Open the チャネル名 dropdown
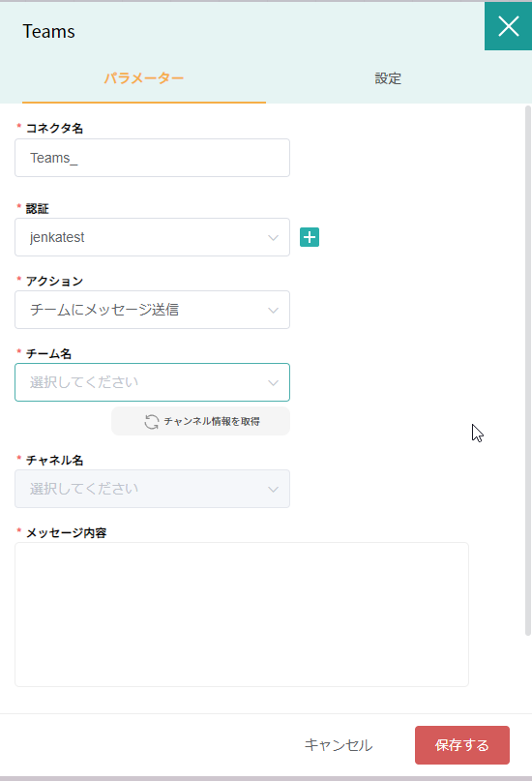Image resolution: width=532 pixels, height=781 pixels. tap(152, 489)
